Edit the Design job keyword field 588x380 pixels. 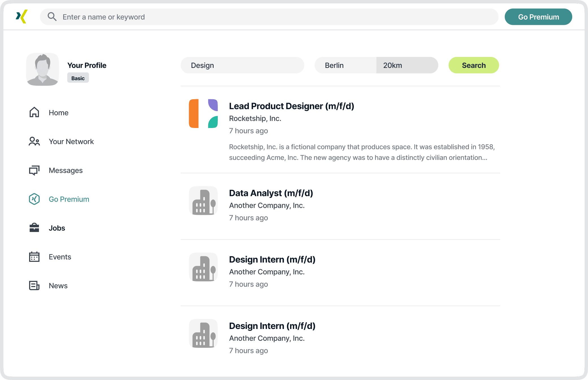(x=242, y=65)
